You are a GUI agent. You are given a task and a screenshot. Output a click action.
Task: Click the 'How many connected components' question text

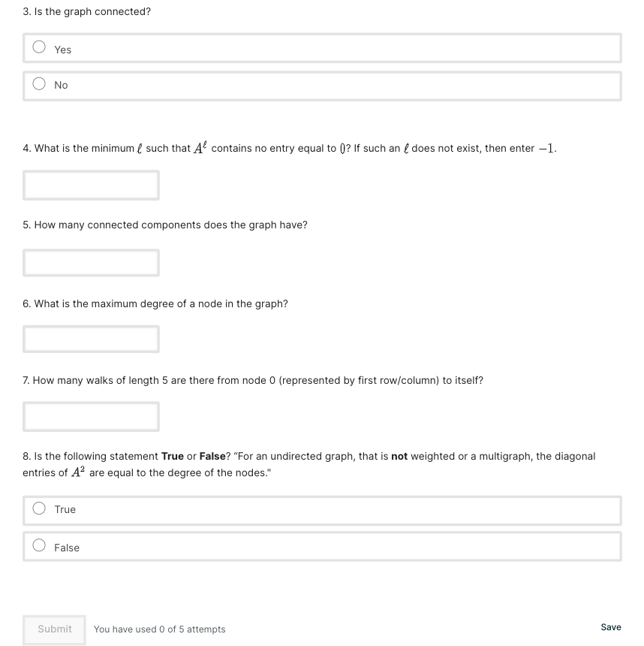pos(165,225)
